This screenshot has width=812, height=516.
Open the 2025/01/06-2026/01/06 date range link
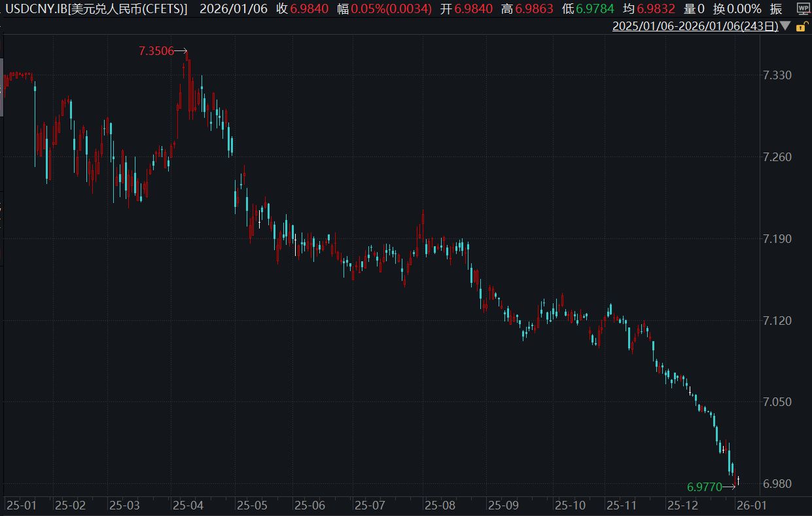tap(695, 27)
